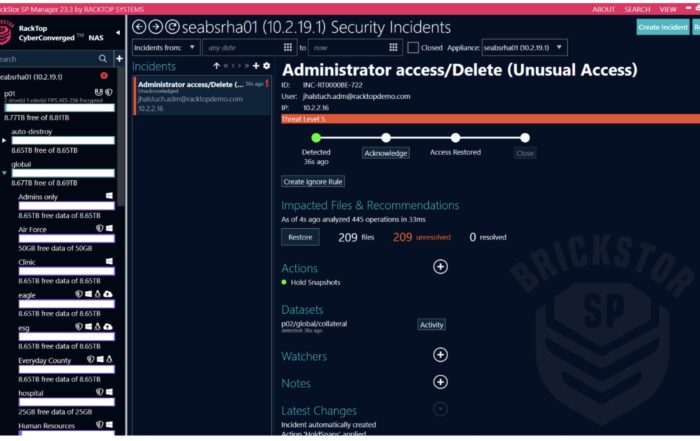700x441 pixels.
Task: Click the shield icon on pool p01
Action: [108, 92]
